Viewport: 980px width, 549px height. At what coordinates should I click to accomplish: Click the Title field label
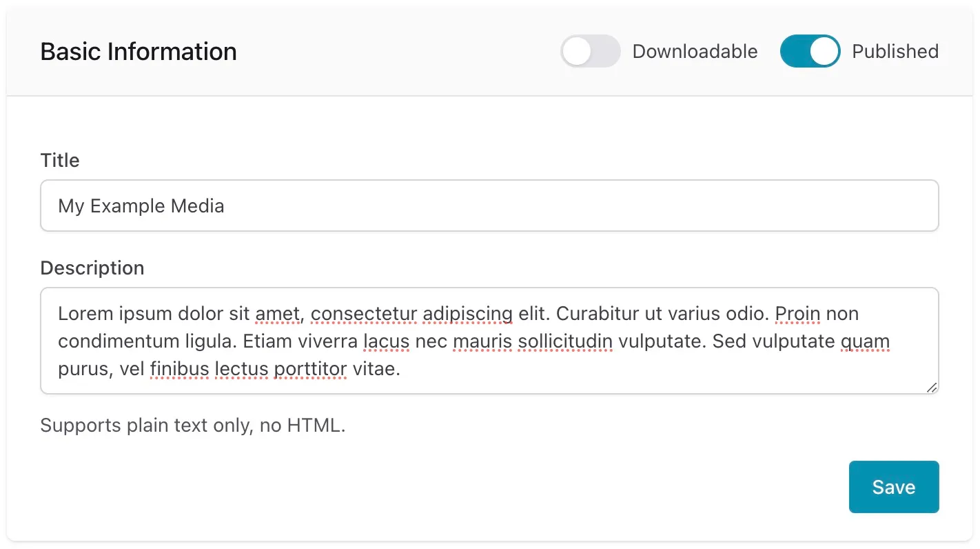[x=60, y=160]
